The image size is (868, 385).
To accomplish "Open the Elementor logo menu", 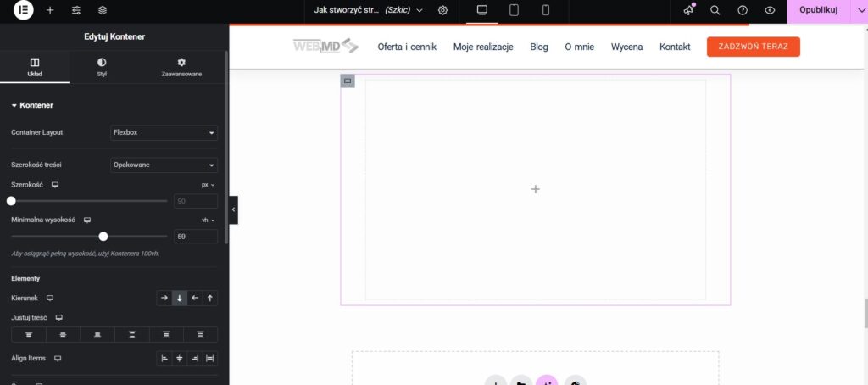I will 24,10.
